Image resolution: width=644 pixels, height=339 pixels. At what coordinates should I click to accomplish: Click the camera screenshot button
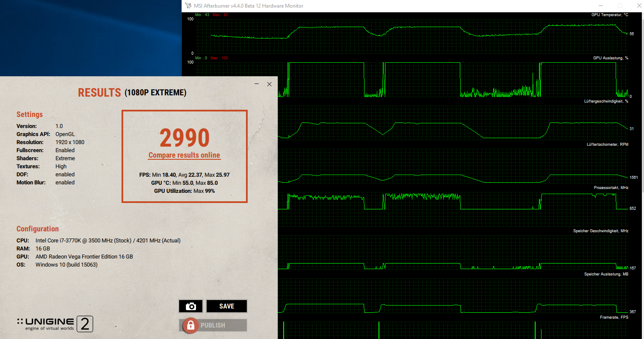pos(191,306)
